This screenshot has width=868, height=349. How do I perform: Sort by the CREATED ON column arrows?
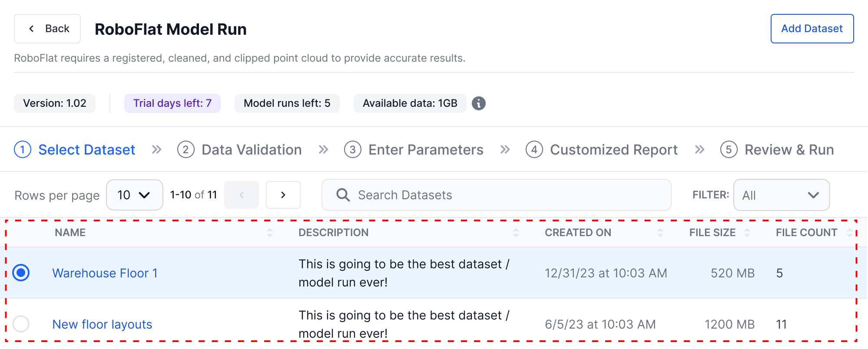click(x=660, y=233)
